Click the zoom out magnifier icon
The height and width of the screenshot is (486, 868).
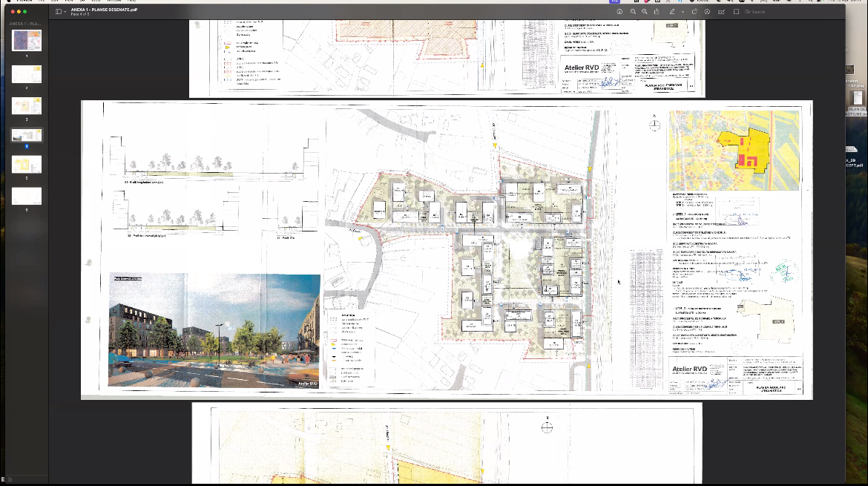(633, 12)
